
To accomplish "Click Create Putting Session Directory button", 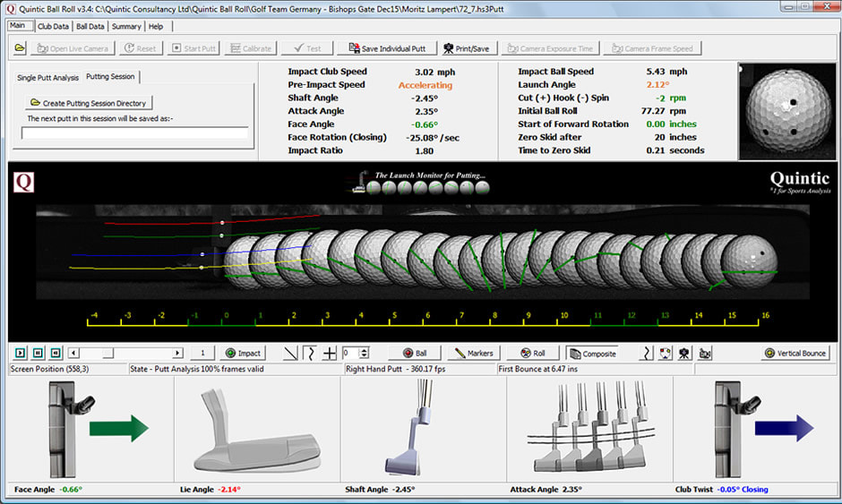I will 87,103.
